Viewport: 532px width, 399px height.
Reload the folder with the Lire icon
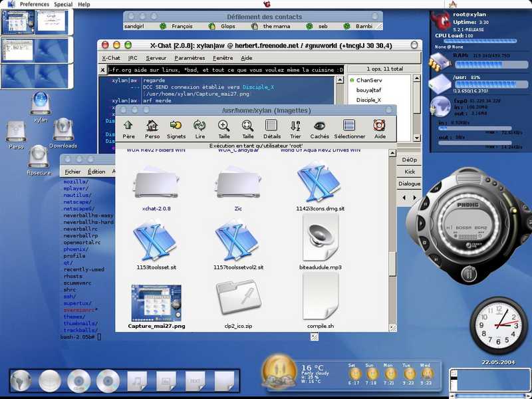[x=199, y=126]
